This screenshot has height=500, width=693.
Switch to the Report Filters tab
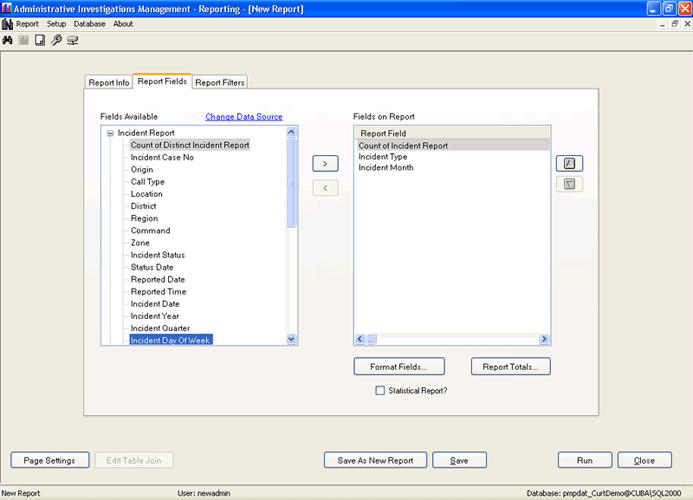pyautogui.click(x=220, y=83)
